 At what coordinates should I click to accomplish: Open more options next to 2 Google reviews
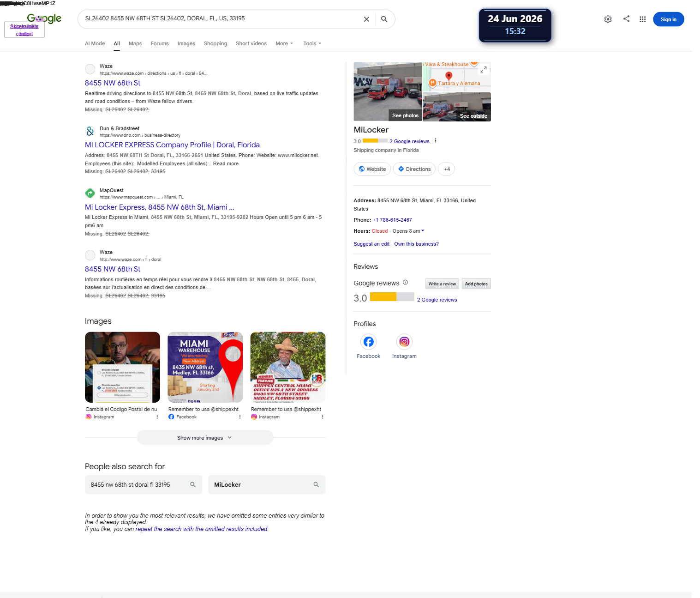point(435,141)
